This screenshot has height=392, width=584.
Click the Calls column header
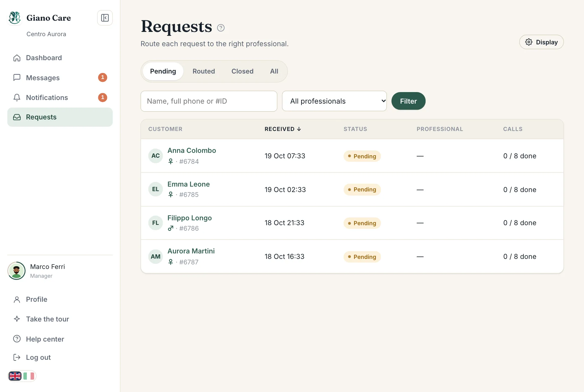tap(513, 129)
